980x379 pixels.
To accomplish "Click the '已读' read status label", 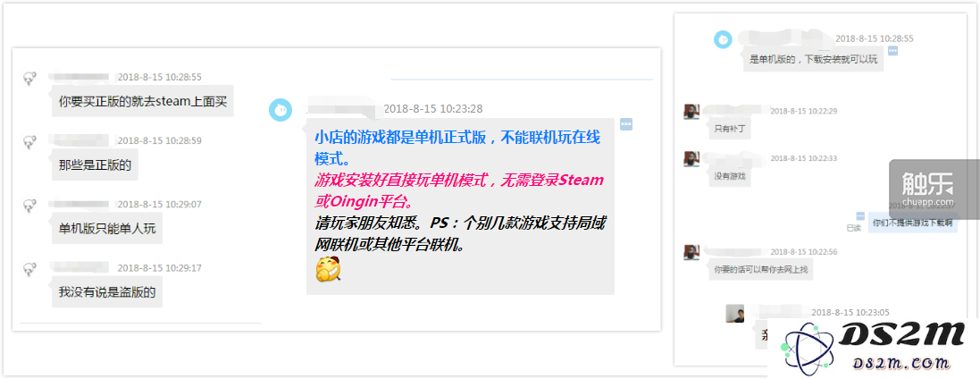I will pyautogui.click(x=853, y=228).
